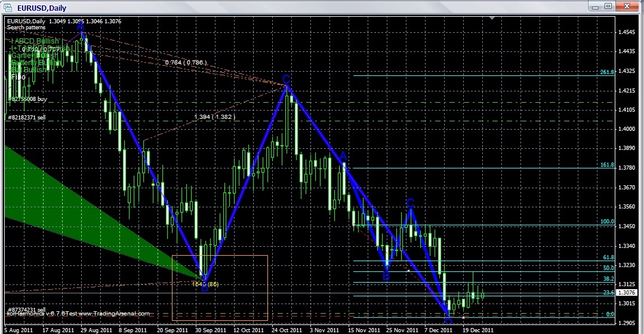Screen dimensions: 644x334
Task: Click the 61.8 Fibonacci level label
Action: point(609,258)
